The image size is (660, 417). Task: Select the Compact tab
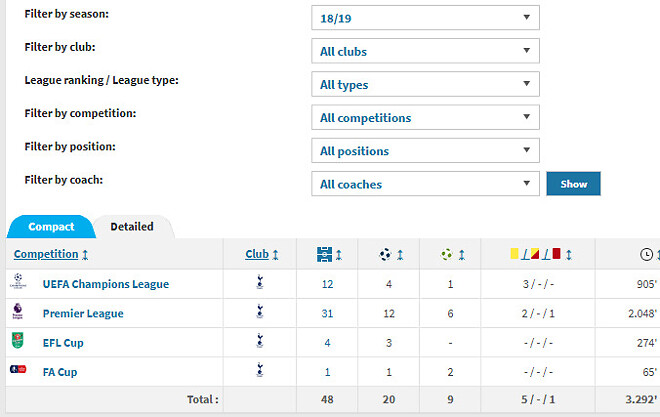(50, 227)
